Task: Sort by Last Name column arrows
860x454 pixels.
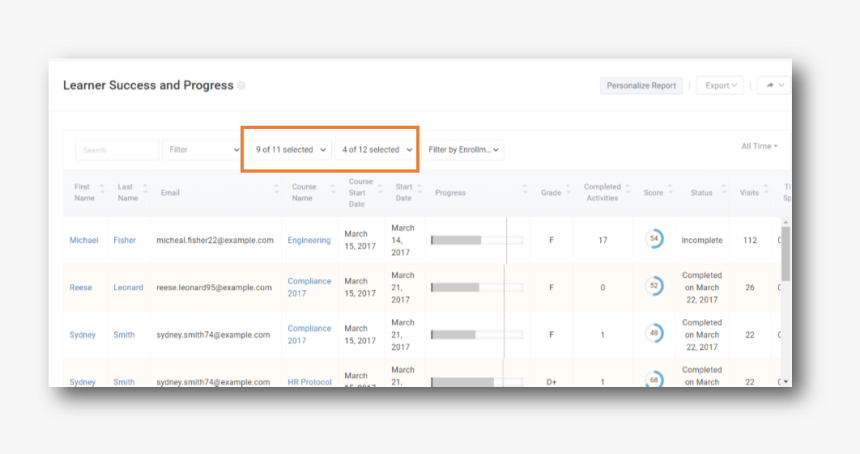Action: [147, 192]
